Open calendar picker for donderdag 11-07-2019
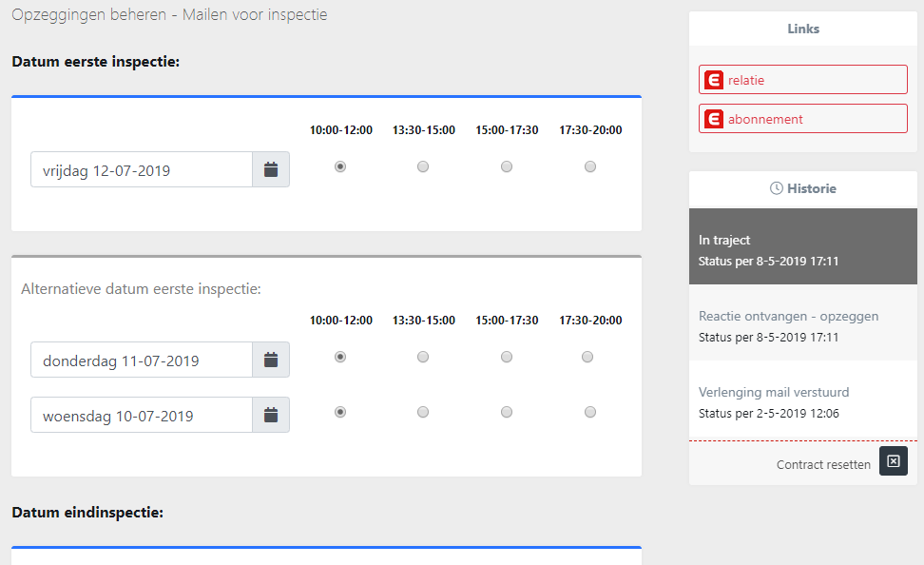Screen dimensions: 924x565 271,360
